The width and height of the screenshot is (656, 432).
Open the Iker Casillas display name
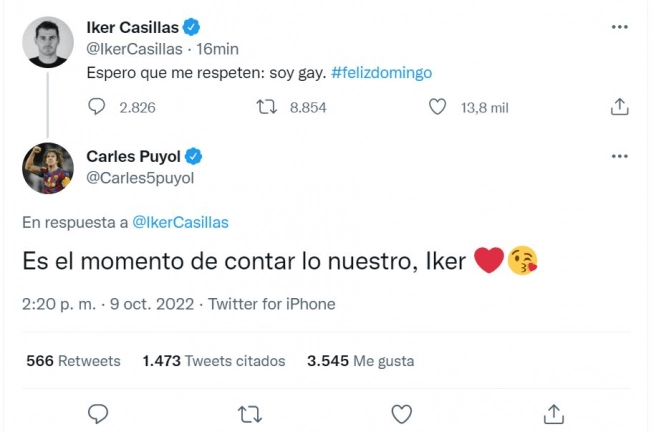coord(132,27)
